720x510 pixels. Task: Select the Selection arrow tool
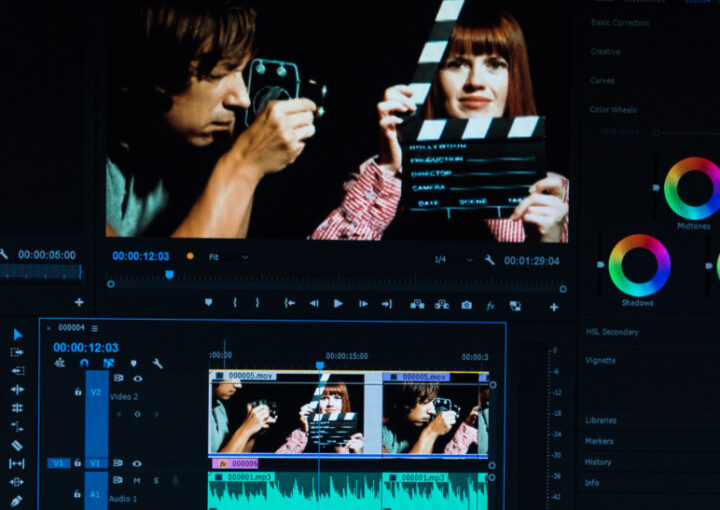pyautogui.click(x=17, y=334)
